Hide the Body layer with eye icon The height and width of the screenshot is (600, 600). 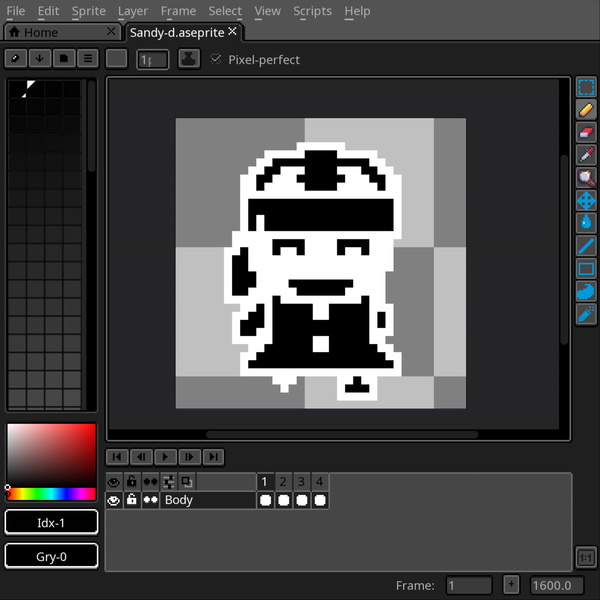(x=113, y=500)
